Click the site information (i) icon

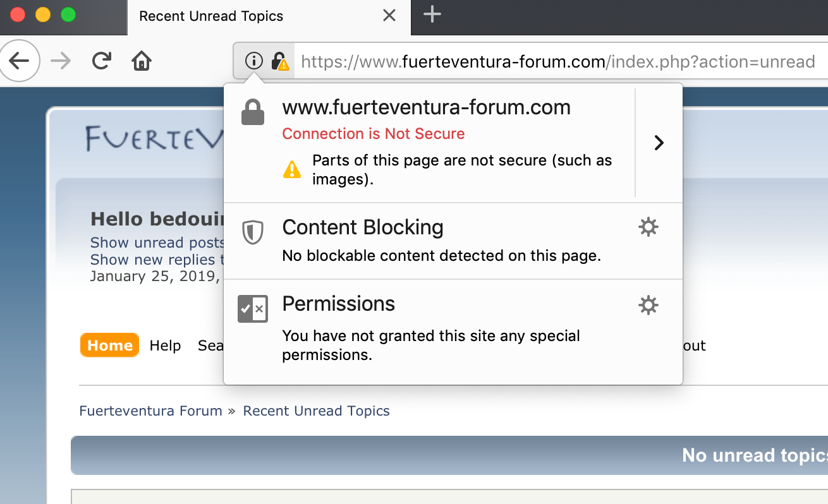click(253, 61)
